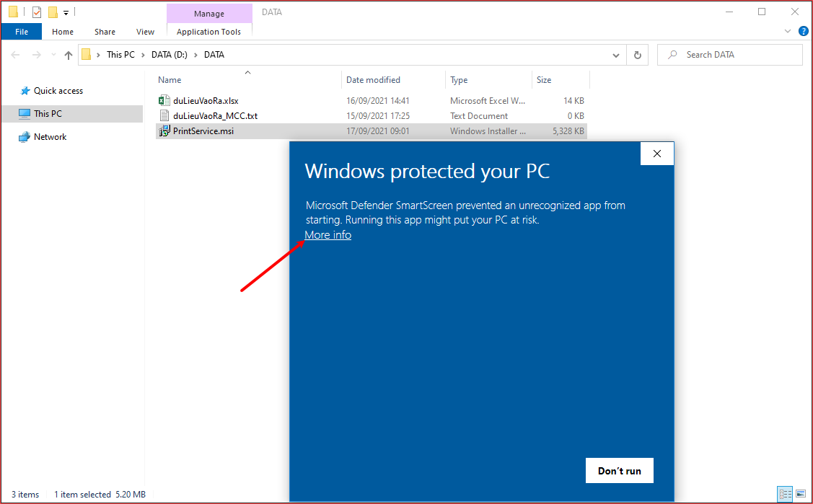Expand the ribbon with the chevron
This screenshot has width=813, height=504.
point(788,32)
